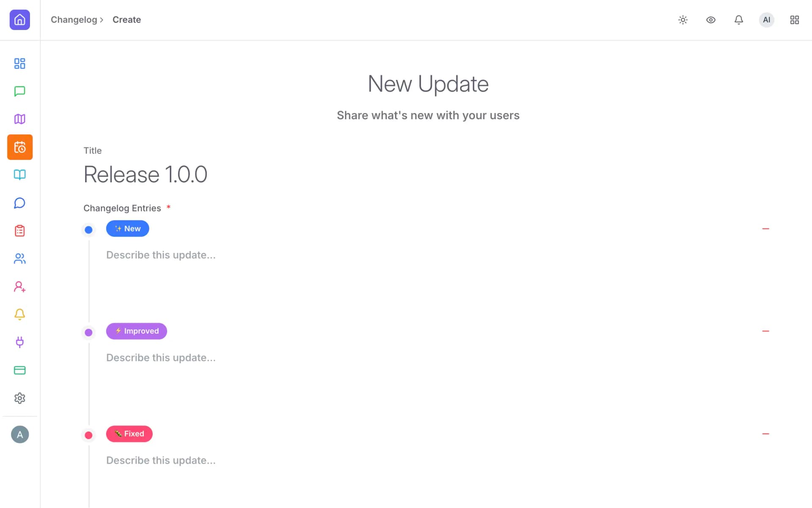812x508 pixels.
Task: Open the Changelog calendar icon in sidebar
Action: (x=19, y=147)
